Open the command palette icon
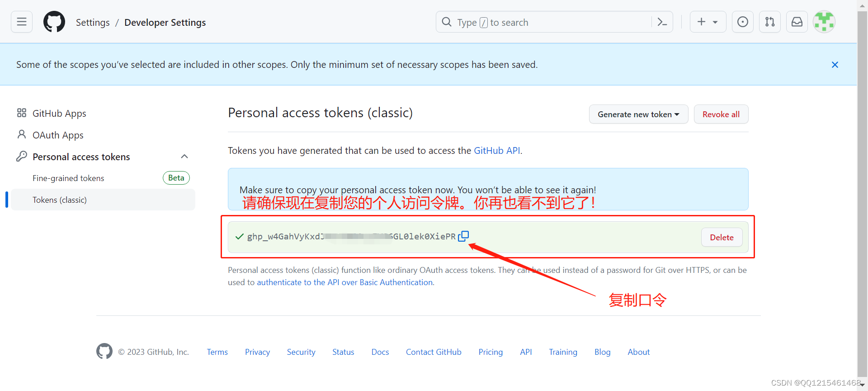868x391 pixels. pos(662,22)
